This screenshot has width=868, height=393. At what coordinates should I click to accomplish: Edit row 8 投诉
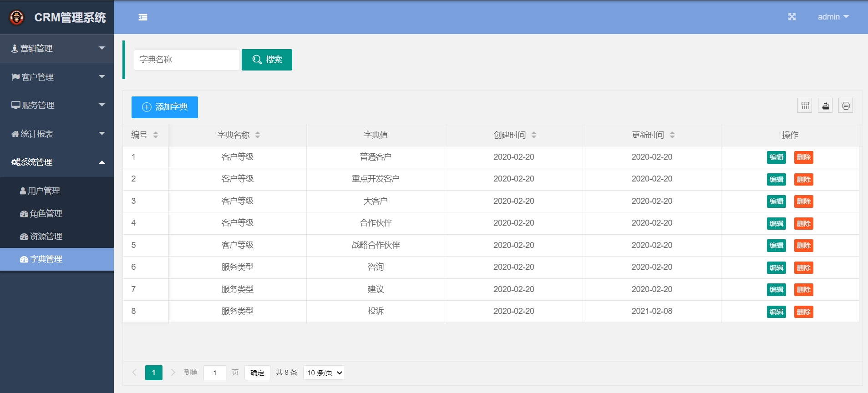pyautogui.click(x=777, y=312)
